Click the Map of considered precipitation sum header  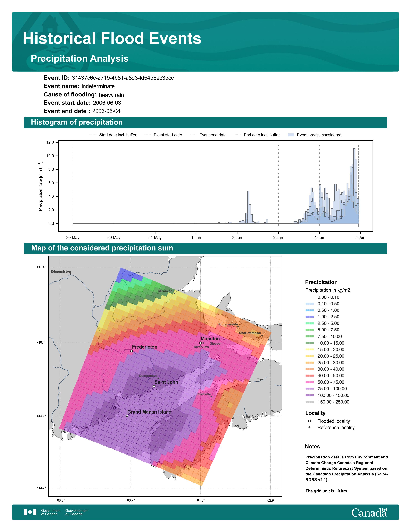click(205, 248)
